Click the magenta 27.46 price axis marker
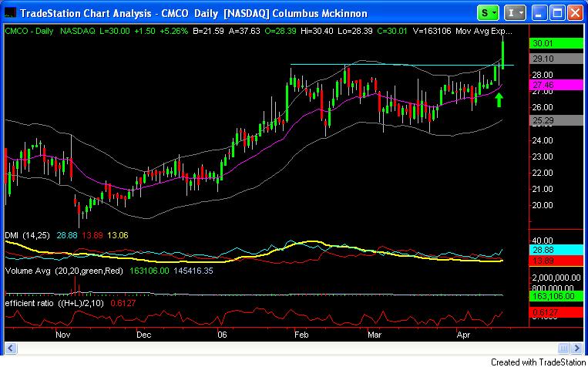Screen dimensions: 588x367 (x=558, y=85)
